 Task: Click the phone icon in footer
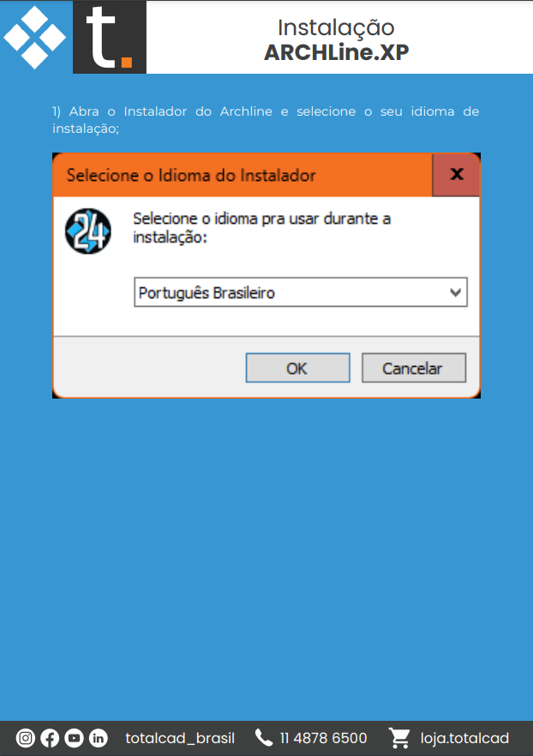(x=264, y=738)
